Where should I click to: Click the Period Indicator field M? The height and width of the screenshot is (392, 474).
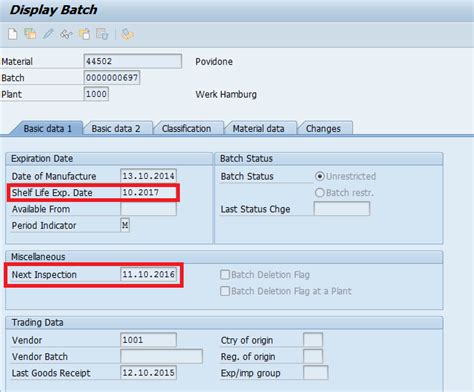click(x=125, y=225)
